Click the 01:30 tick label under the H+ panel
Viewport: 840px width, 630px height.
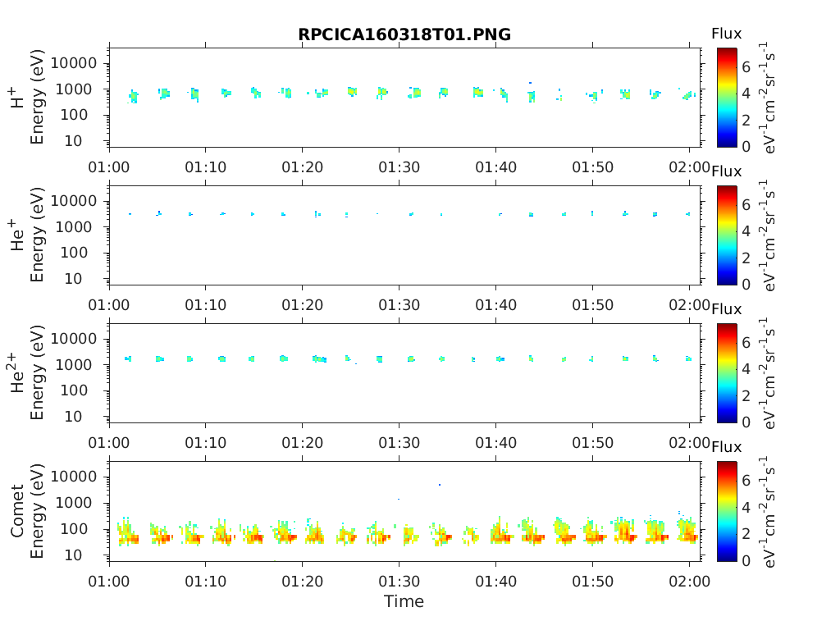click(x=399, y=167)
